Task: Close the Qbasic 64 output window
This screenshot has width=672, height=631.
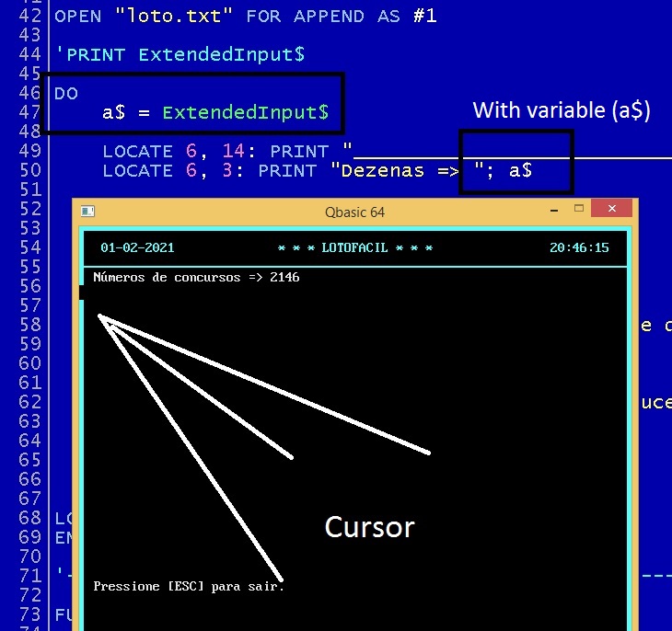Action: [x=611, y=211]
